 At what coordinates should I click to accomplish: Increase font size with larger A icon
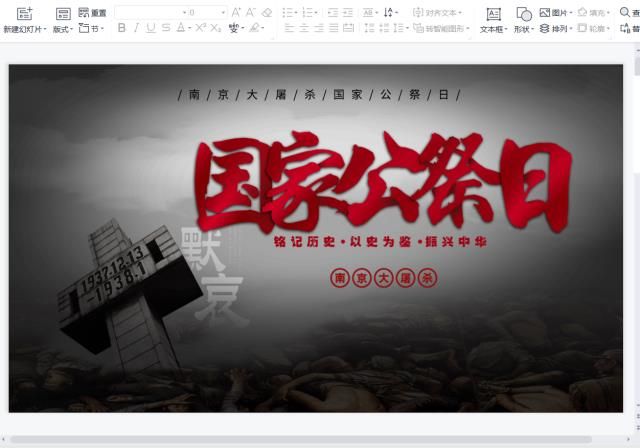click(236, 13)
